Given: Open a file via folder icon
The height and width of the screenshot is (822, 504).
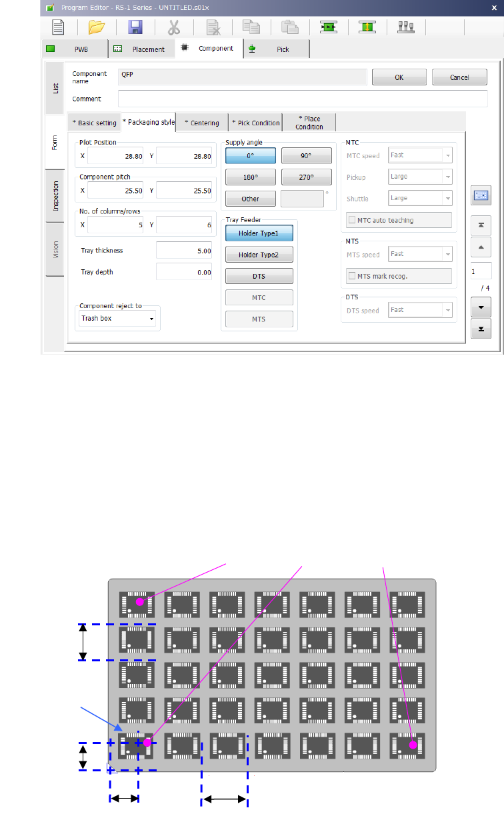Looking at the screenshot, I should pos(97,27).
